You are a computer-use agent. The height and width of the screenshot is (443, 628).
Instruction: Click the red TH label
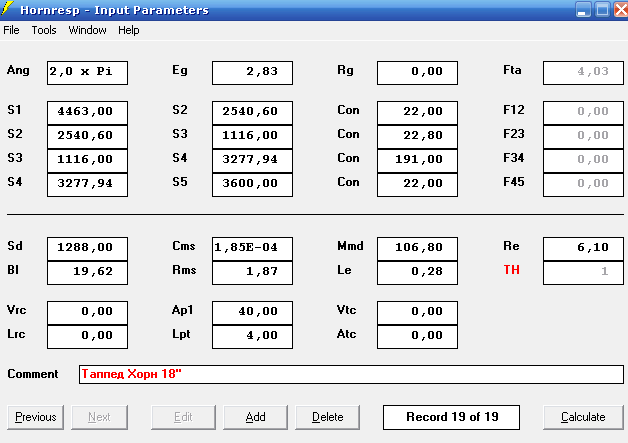pos(511,270)
